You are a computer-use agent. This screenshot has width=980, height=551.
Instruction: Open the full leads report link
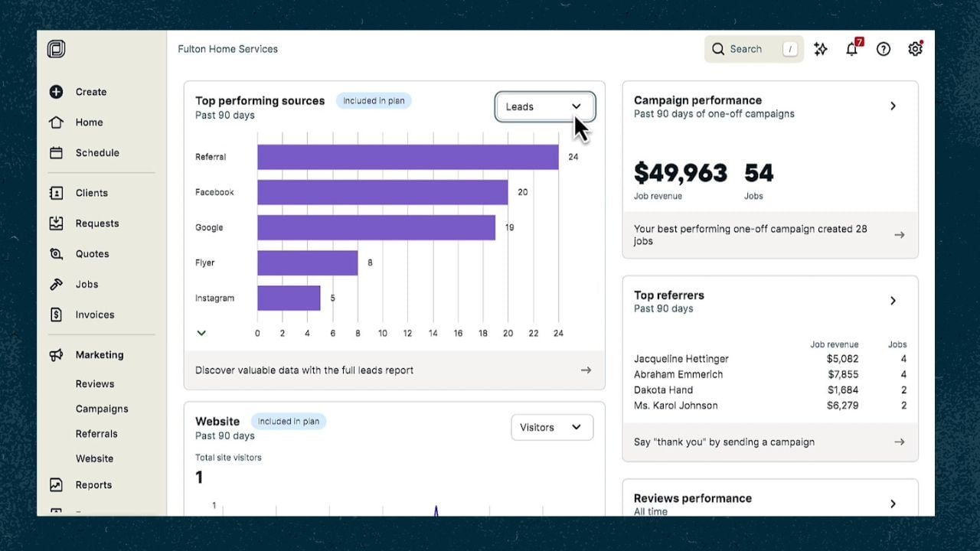394,370
